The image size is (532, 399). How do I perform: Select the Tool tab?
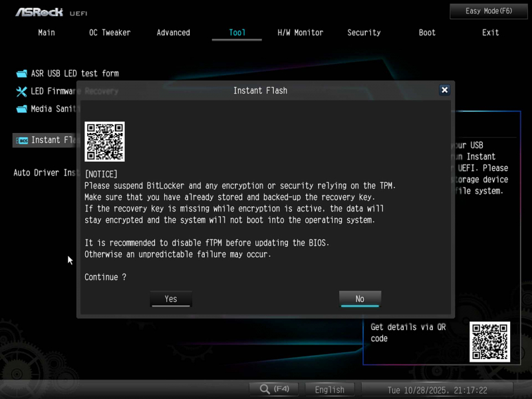(237, 33)
